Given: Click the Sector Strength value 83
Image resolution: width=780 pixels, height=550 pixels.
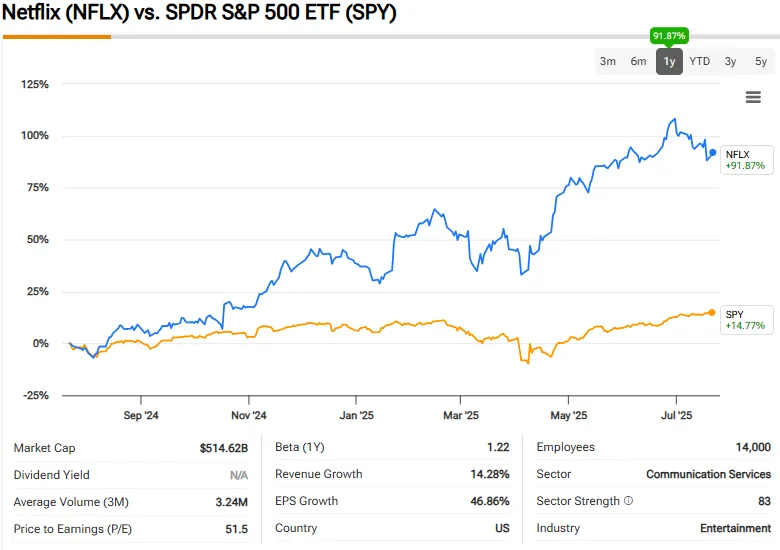Looking at the screenshot, I should 765,501.
